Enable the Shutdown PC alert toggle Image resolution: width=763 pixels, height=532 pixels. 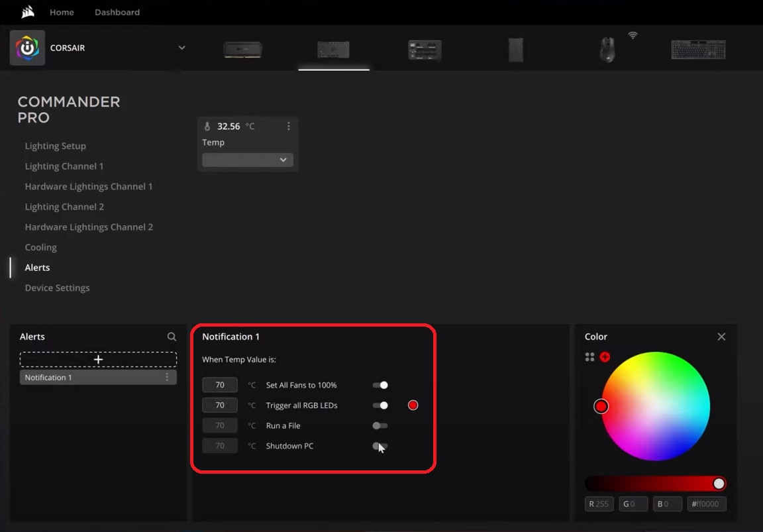(x=380, y=446)
